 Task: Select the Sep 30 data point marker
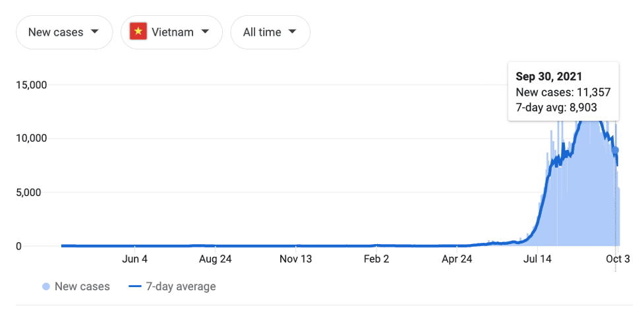pyautogui.click(x=615, y=150)
